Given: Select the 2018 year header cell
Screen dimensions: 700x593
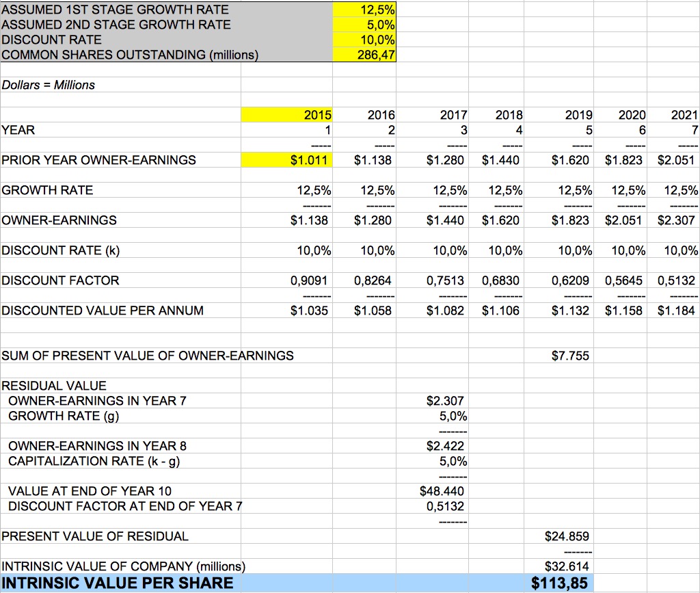Looking at the screenshot, I should point(496,115).
